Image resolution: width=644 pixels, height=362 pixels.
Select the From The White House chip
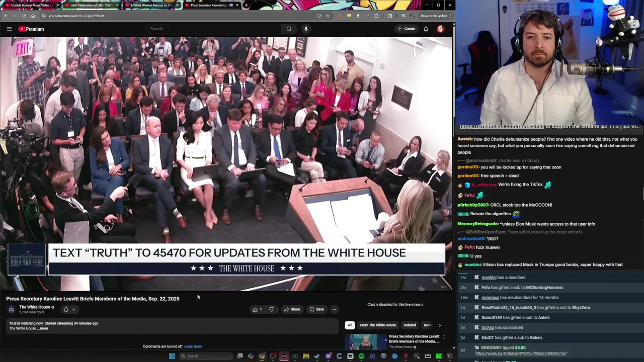pyautogui.click(x=378, y=325)
